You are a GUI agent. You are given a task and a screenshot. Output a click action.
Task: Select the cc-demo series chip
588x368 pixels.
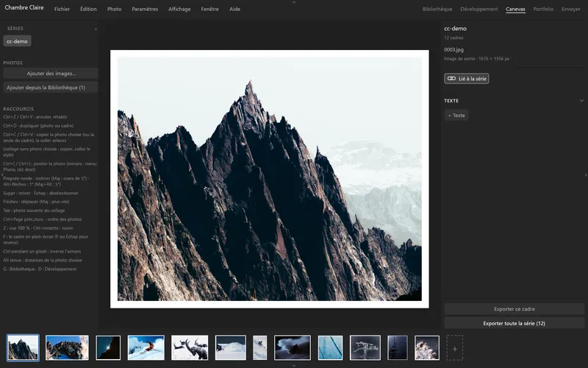point(17,41)
